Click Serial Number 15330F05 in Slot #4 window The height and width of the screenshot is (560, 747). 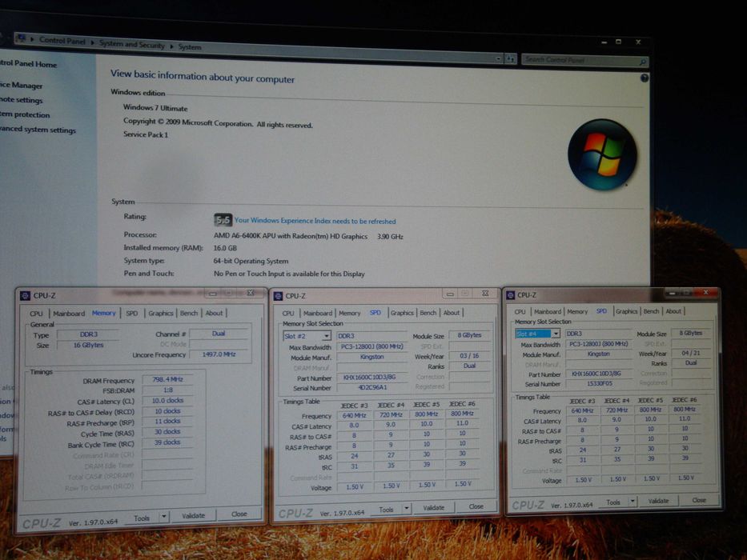599,383
